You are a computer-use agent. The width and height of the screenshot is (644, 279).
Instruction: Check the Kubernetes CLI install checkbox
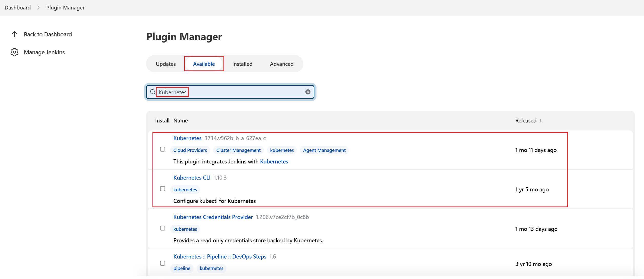[162, 189]
